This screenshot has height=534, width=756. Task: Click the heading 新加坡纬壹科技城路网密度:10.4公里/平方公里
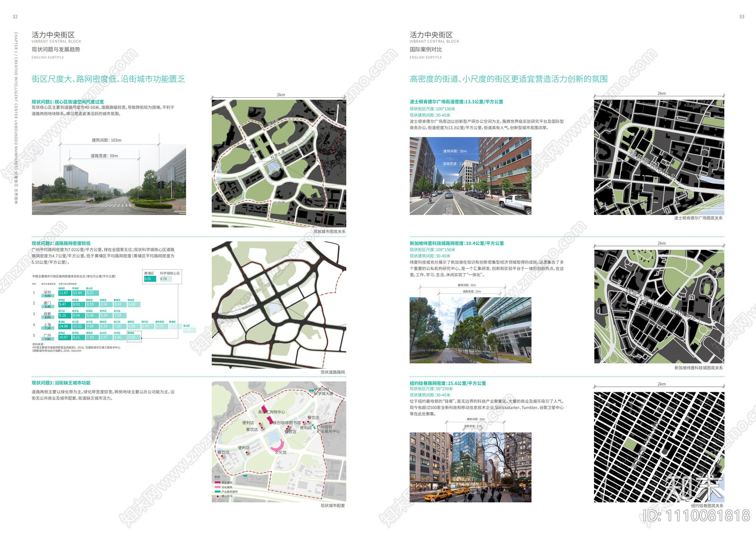point(457,243)
